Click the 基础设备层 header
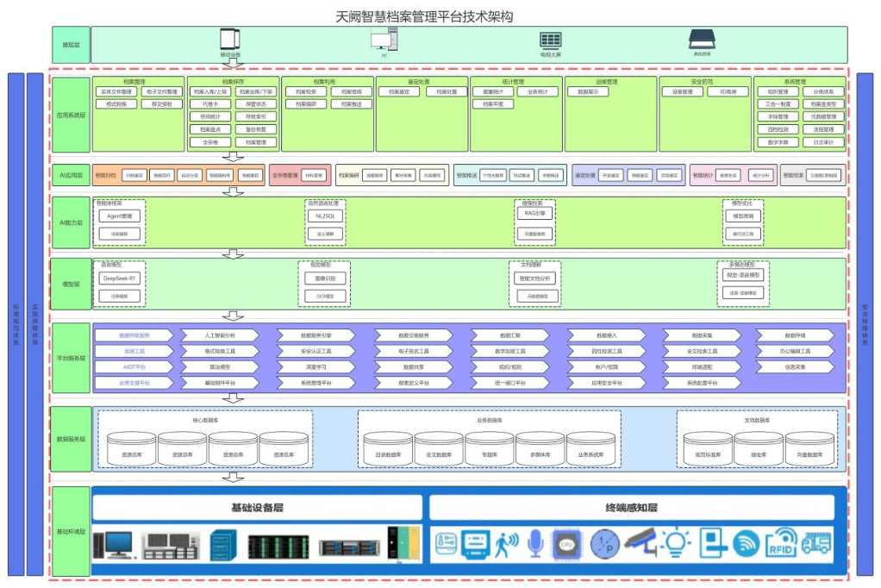 [x=257, y=508]
